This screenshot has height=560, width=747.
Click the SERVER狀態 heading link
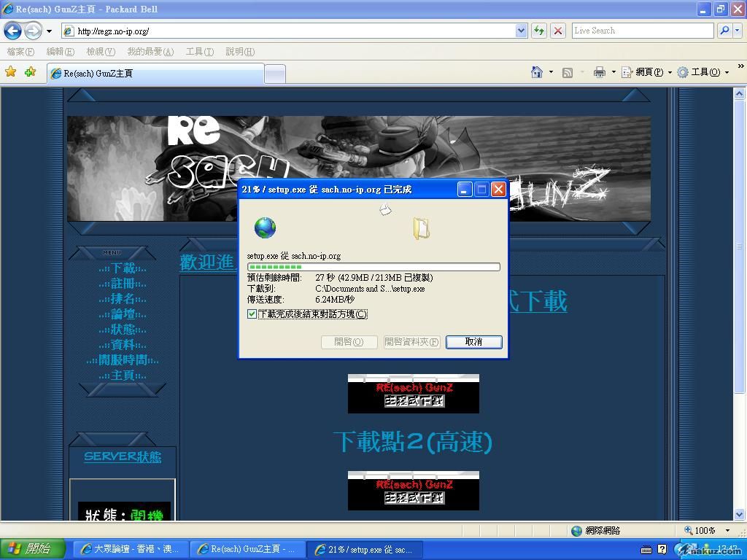123,456
